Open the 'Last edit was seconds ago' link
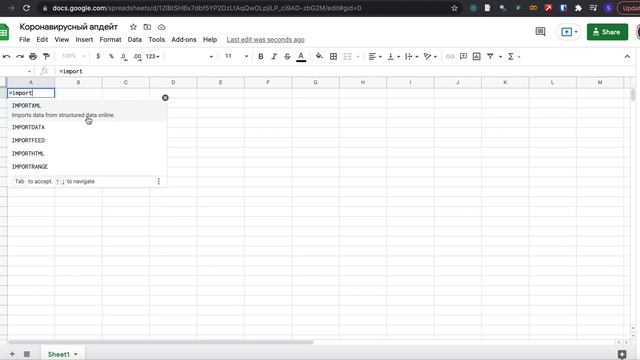The image size is (640, 360). pyautogui.click(x=266, y=40)
